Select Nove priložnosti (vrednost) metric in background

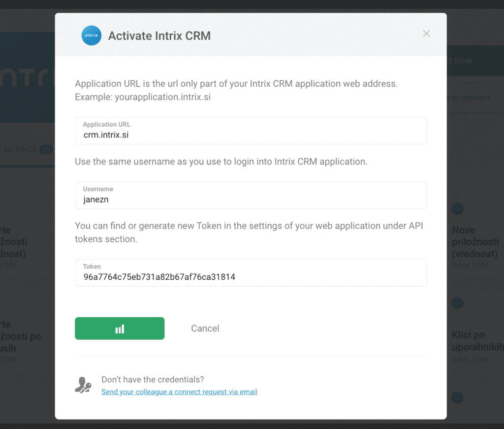tap(475, 242)
